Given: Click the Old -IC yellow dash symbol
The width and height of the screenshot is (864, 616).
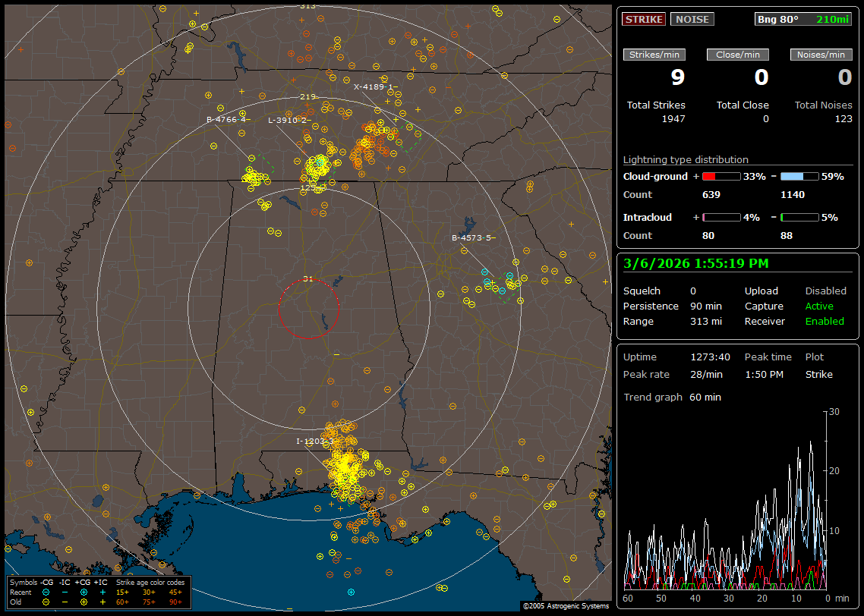Looking at the screenshot, I should tap(65, 602).
